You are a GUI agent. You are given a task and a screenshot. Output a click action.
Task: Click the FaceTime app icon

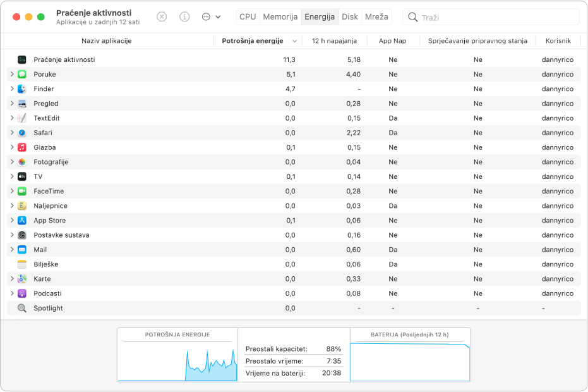click(22, 191)
